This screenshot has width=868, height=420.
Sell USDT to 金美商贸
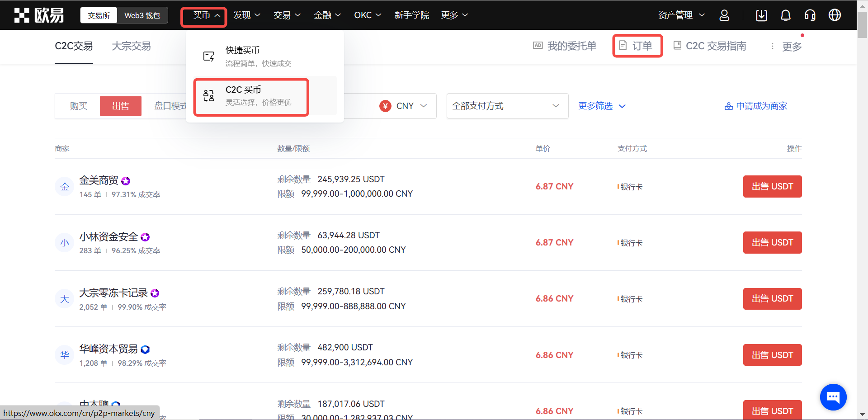click(x=772, y=186)
